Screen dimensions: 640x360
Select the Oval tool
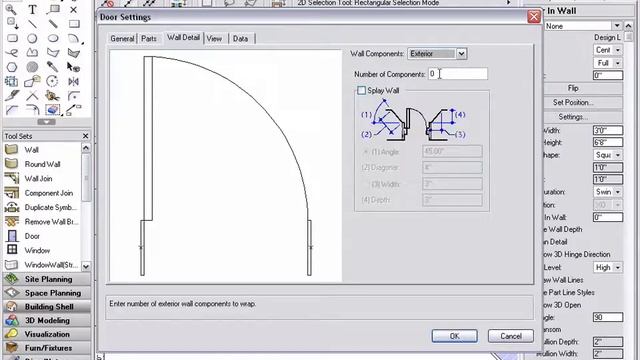point(53,38)
